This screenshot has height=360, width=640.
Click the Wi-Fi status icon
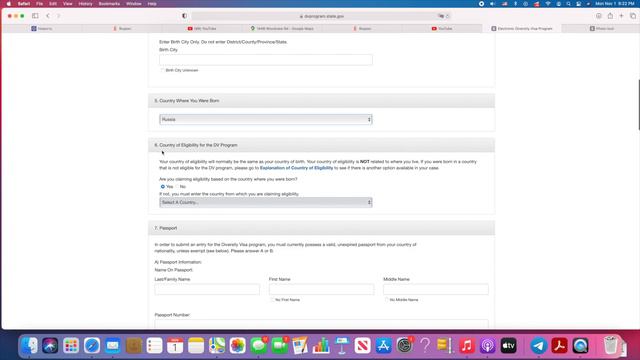point(548,4)
